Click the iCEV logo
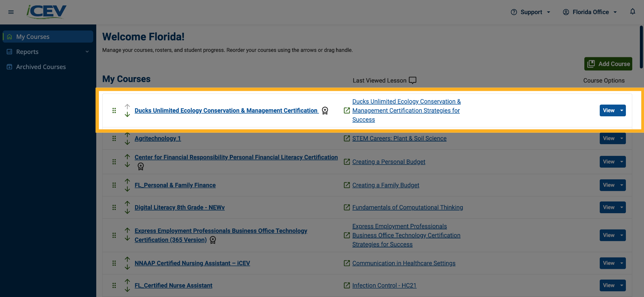 click(46, 12)
